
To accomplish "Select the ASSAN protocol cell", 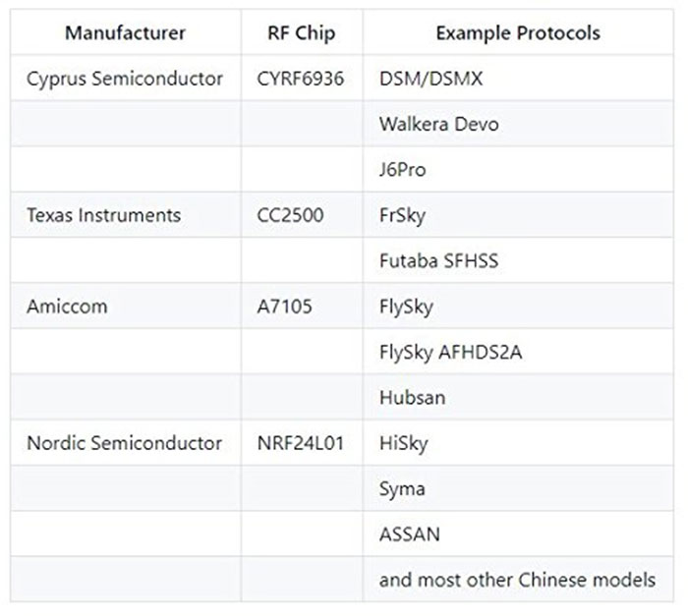I will click(409, 534).
